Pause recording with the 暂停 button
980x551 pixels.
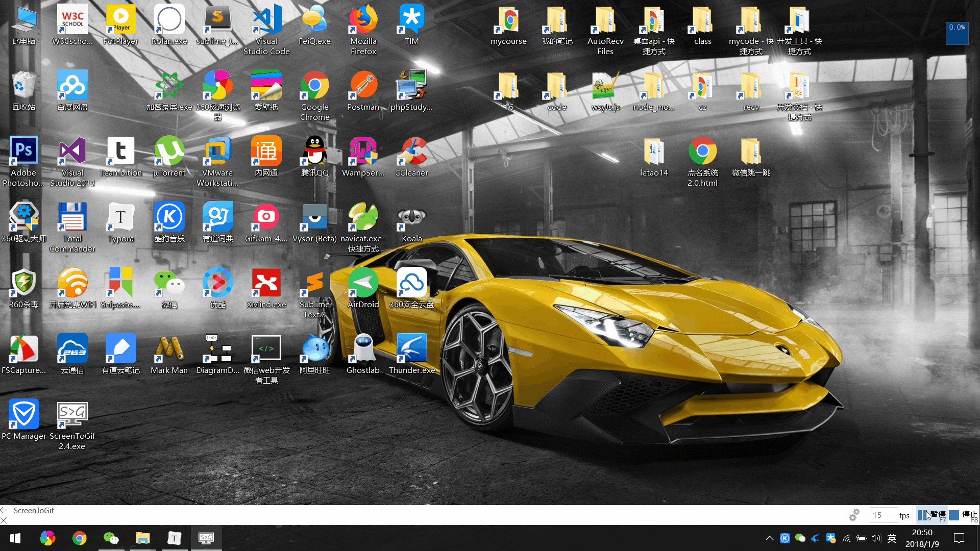tap(932, 515)
